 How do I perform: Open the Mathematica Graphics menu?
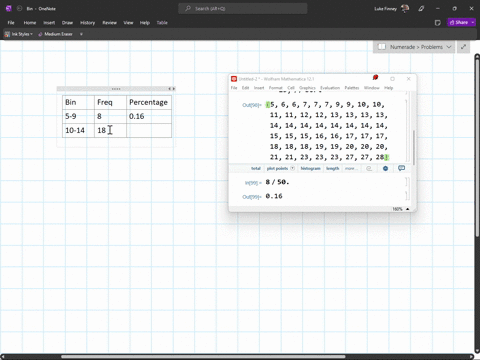point(307,88)
